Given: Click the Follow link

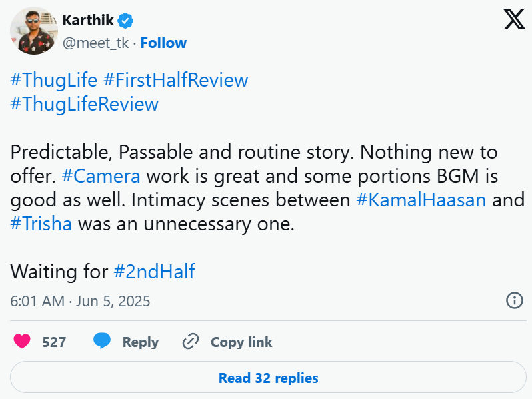Looking at the screenshot, I should point(163,43).
